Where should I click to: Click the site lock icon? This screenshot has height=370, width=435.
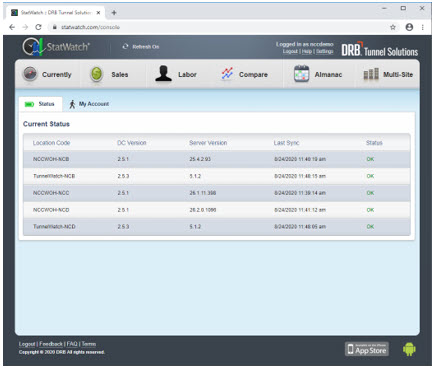(x=54, y=27)
